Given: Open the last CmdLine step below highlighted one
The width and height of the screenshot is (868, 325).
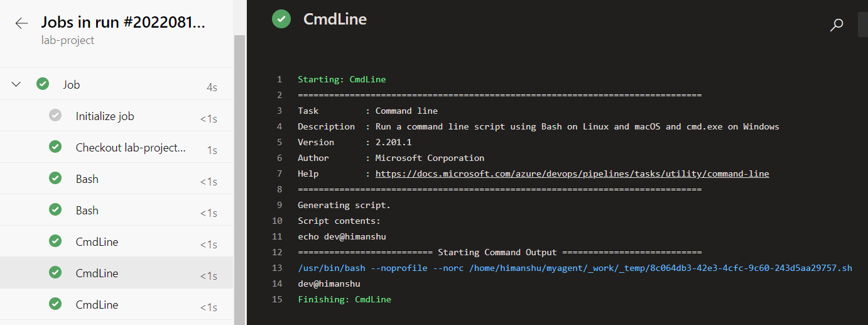Looking at the screenshot, I should coord(116,304).
